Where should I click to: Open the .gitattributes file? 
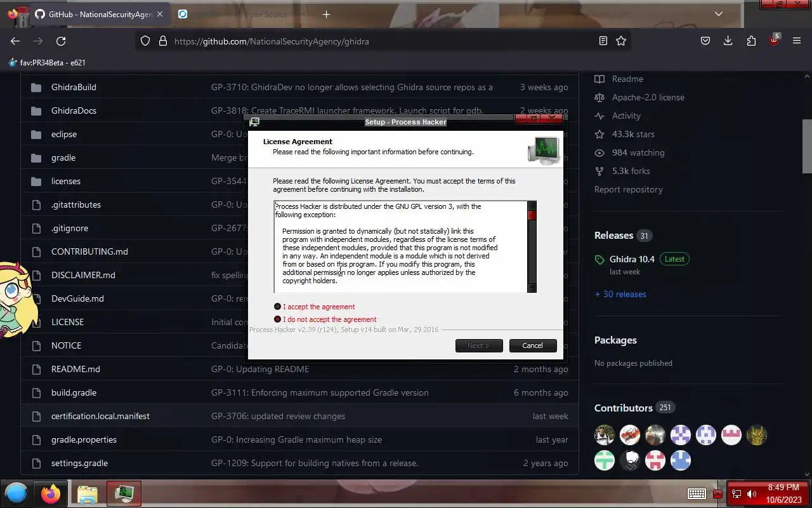(76, 204)
